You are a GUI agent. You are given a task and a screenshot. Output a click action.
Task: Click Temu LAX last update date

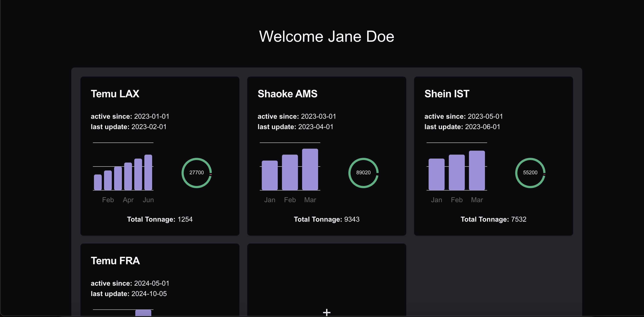tap(149, 127)
